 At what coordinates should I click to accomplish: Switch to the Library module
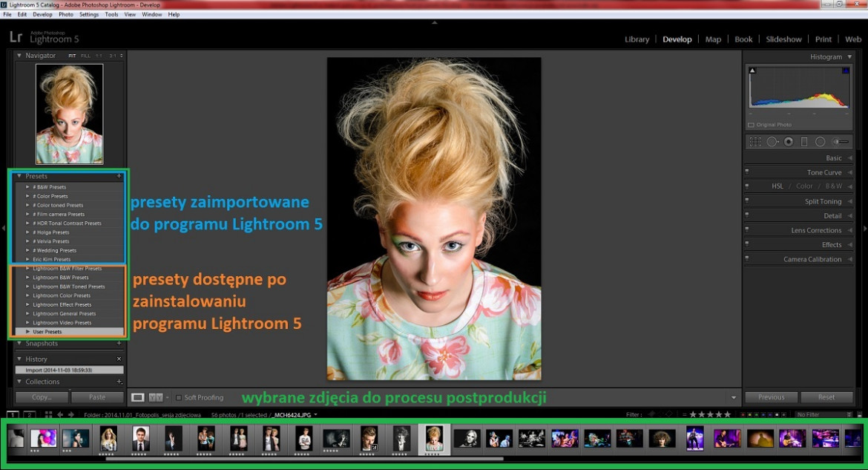coord(637,39)
